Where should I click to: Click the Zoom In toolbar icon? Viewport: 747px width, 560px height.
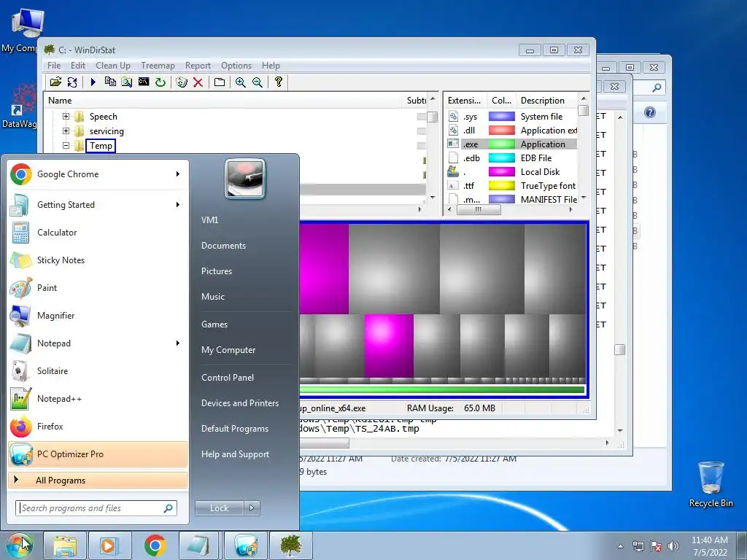(241, 82)
